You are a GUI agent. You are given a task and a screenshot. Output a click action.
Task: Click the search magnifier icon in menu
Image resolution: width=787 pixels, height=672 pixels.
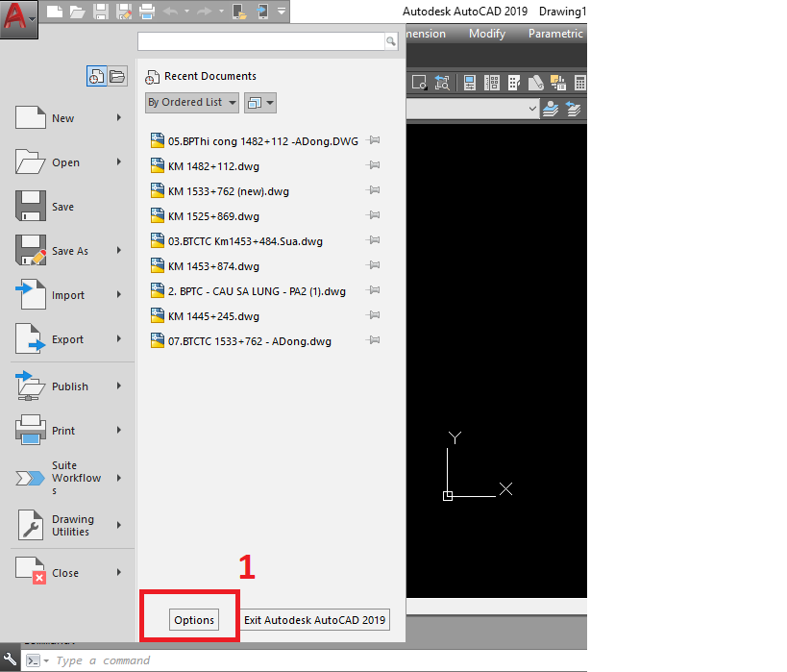391,41
